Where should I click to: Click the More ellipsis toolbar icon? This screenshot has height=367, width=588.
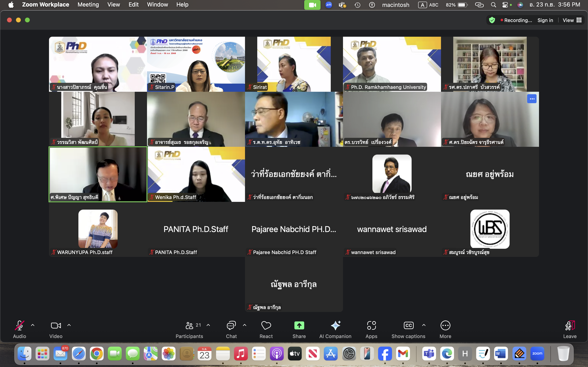tap(445, 325)
